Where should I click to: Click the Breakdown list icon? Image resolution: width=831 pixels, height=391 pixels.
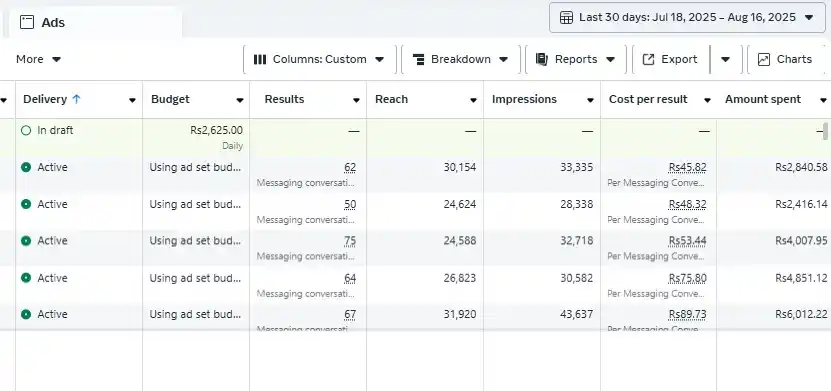(x=419, y=59)
